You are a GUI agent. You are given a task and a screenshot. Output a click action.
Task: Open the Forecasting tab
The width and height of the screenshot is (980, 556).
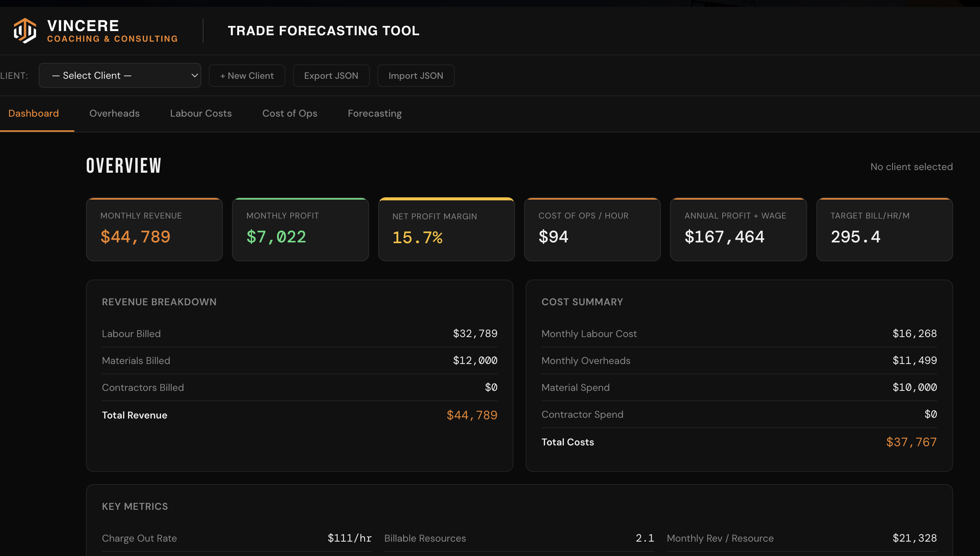[374, 113]
